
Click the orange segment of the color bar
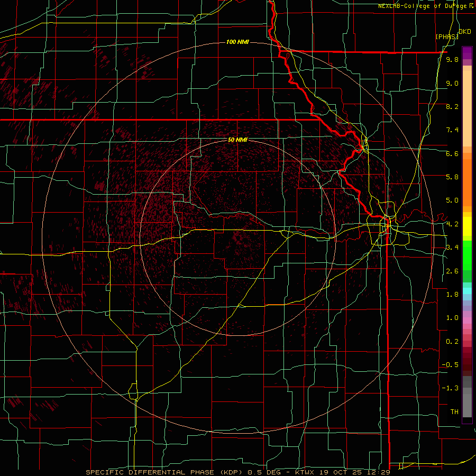tap(467, 182)
